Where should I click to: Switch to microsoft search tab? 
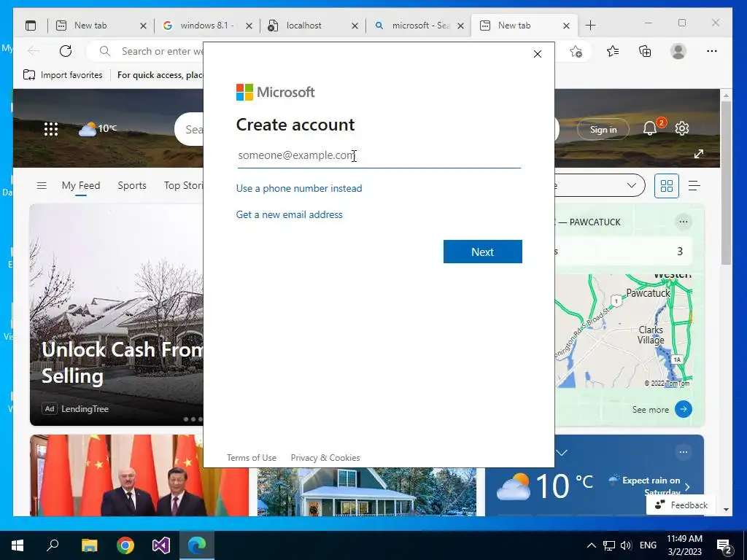418,26
